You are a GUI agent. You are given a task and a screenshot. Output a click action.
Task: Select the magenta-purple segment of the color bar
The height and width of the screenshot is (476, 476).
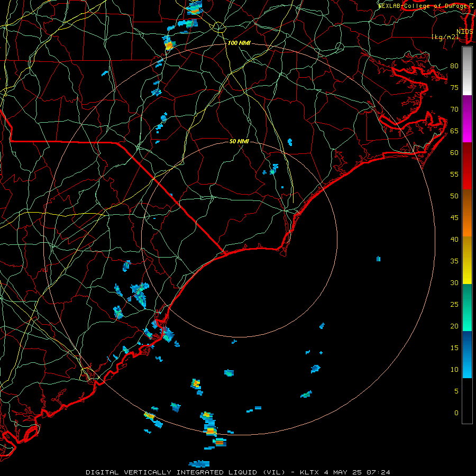point(467,118)
